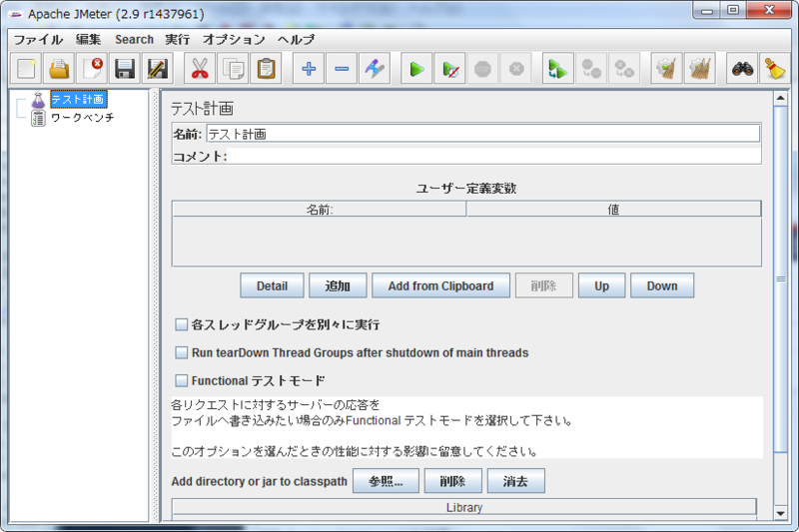Select the ワークベンチ tree node

[x=82, y=118]
